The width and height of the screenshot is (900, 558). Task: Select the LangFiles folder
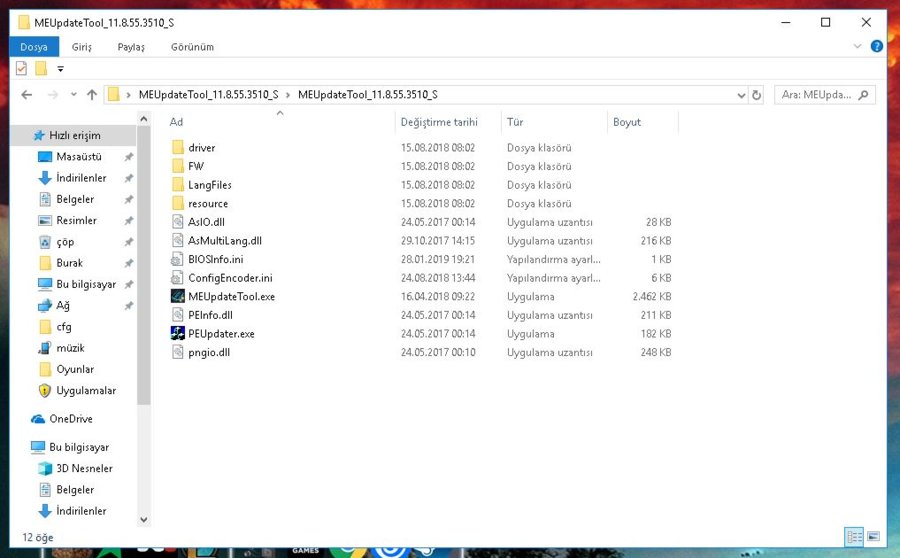[210, 185]
